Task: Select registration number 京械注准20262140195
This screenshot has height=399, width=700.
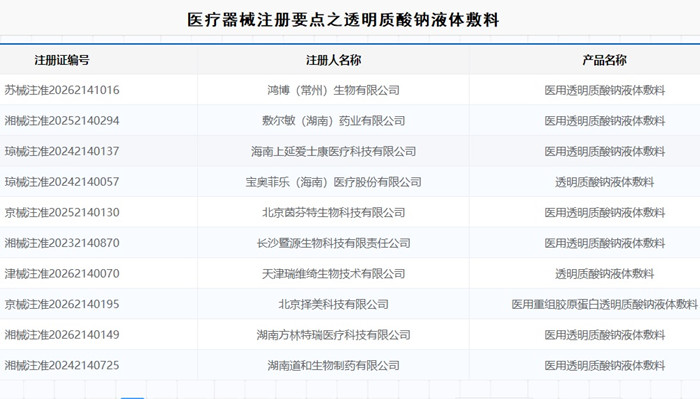Action: pos(62,304)
